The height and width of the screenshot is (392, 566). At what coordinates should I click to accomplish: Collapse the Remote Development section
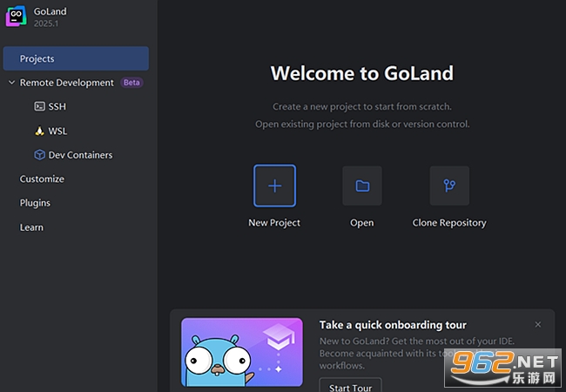tap(11, 83)
